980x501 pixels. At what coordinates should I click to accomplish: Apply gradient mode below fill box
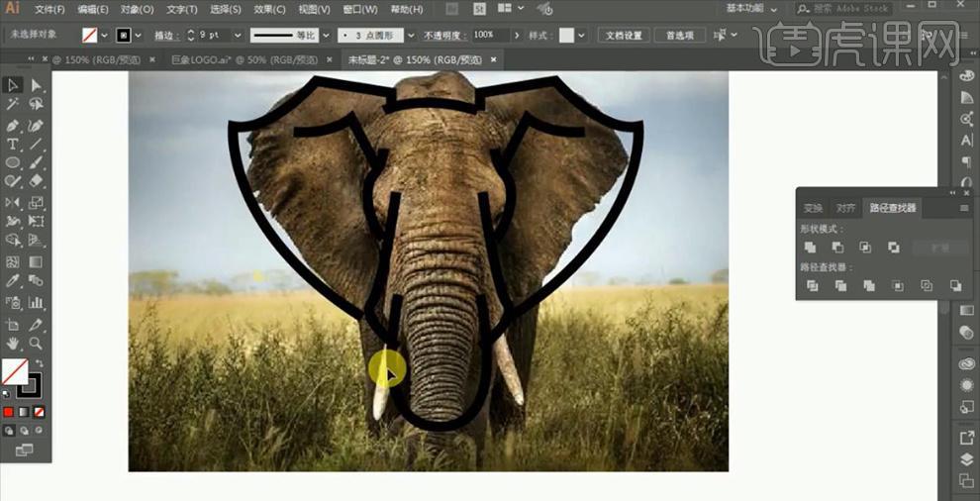pyautogui.click(x=24, y=412)
